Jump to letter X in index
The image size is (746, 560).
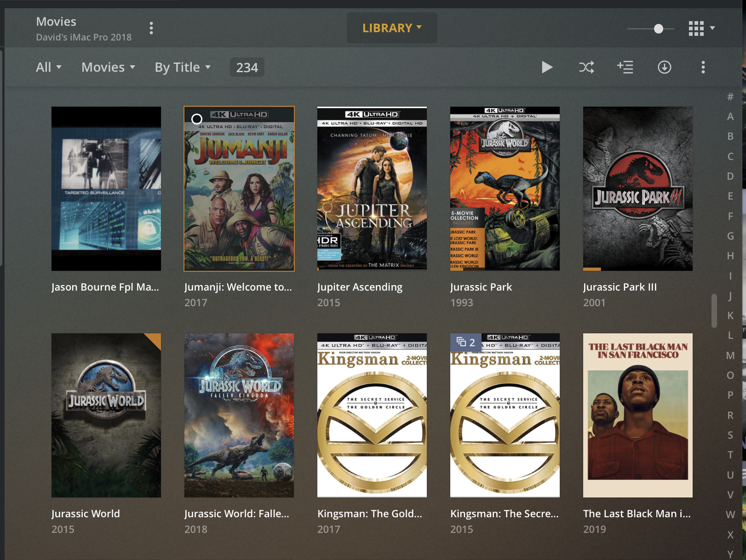tap(730, 535)
